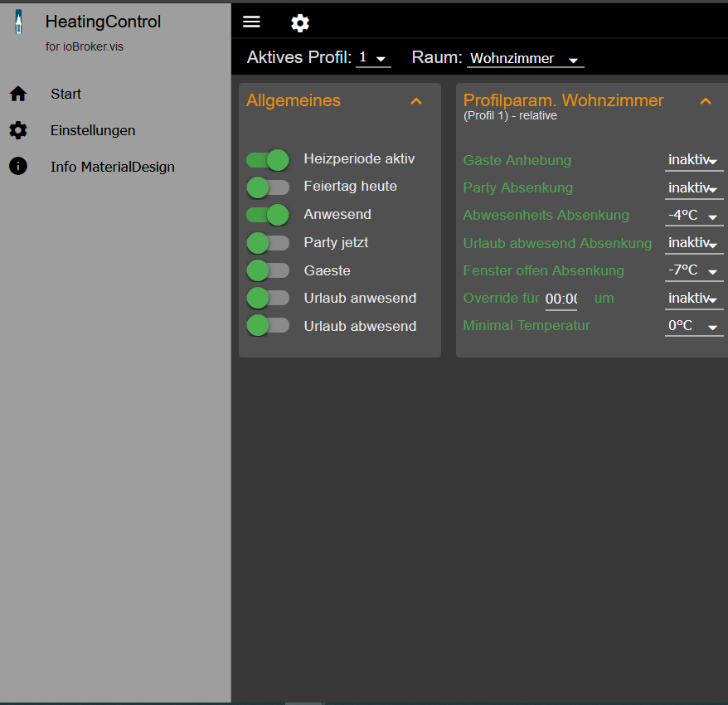The height and width of the screenshot is (705, 728).
Task: Open the Start menu item
Action: coord(66,94)
